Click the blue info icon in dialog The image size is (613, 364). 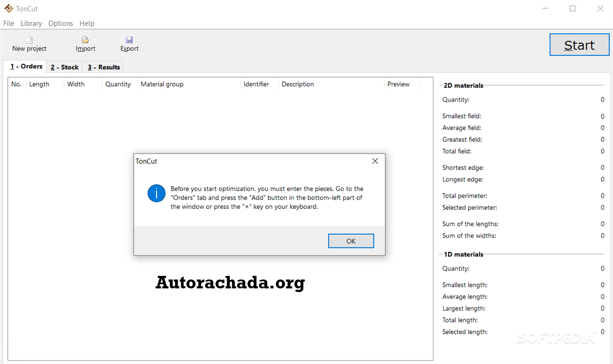pyautogui.click(x=156, y=193)
